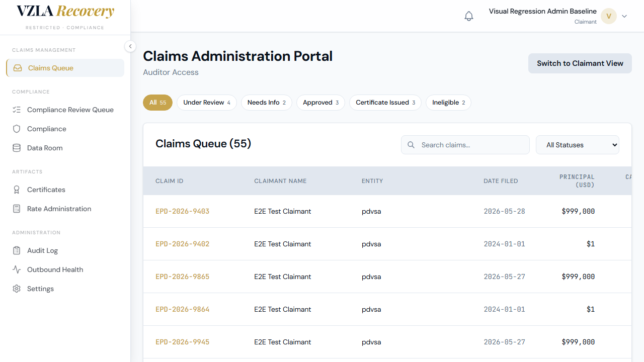Viewport: 644px width, 362px height.
Task: Click the Data Room database icon
Action: click(17, 148)
